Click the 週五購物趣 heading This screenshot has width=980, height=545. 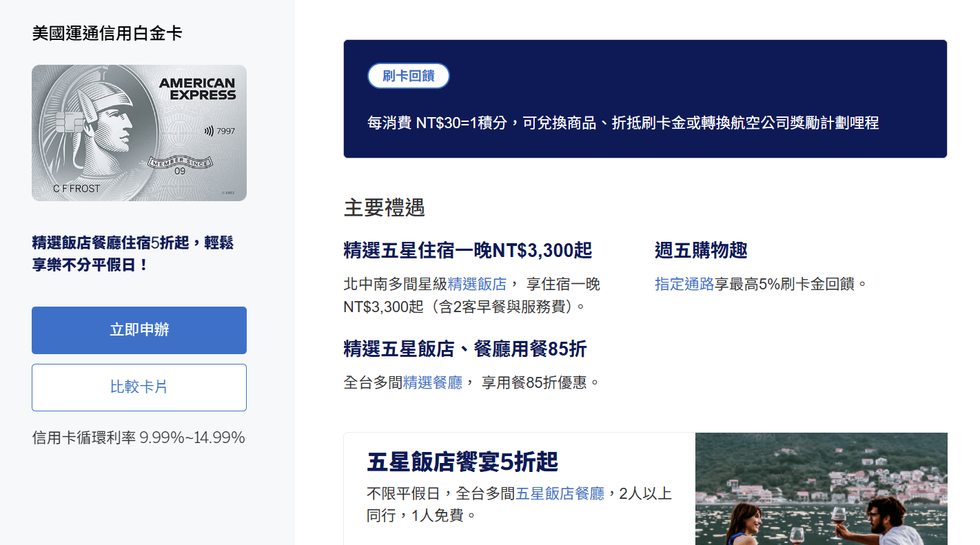coord(701,250)
